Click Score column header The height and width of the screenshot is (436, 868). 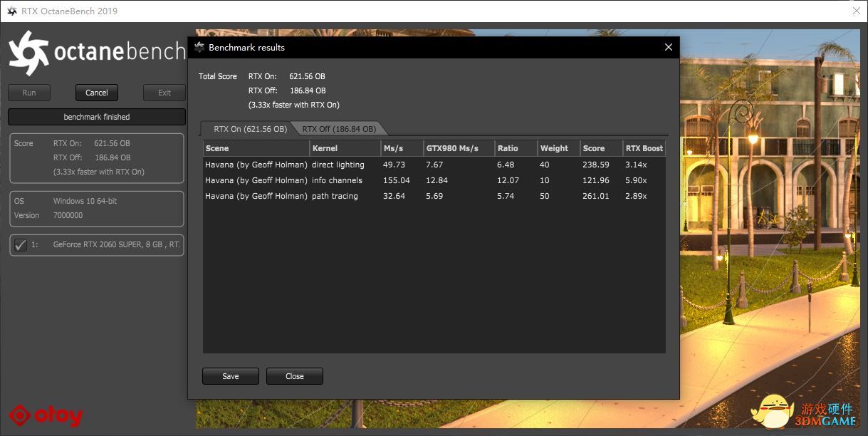[x=602, y=148]
